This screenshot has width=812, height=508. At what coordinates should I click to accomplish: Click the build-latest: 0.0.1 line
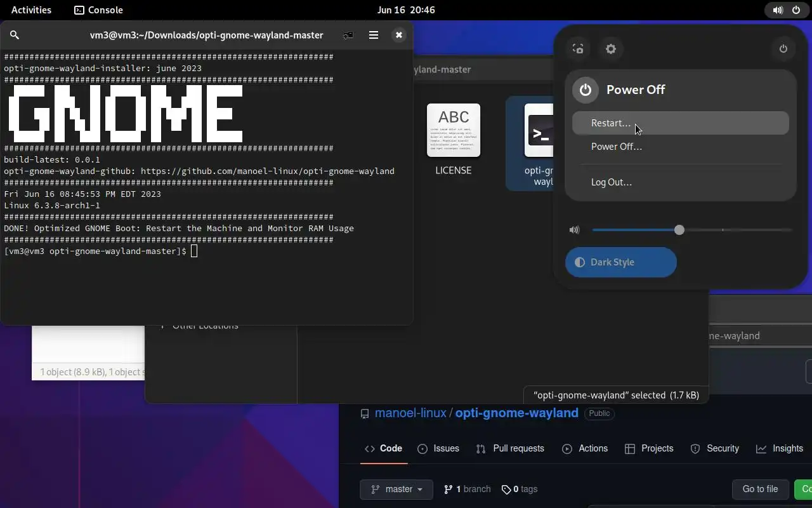coord(52,160)
